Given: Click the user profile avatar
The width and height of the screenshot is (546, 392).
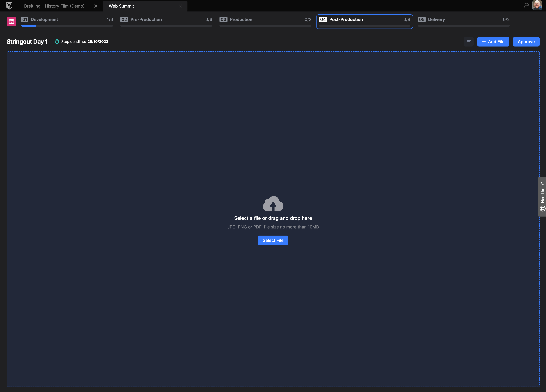Looking at the screenshot, I should click(537, 5).
